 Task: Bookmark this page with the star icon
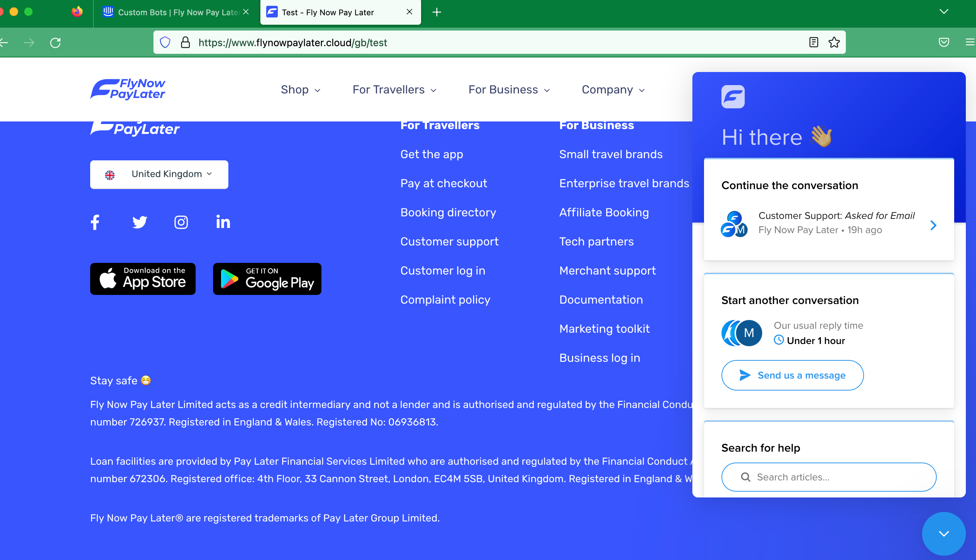(834, 42)
